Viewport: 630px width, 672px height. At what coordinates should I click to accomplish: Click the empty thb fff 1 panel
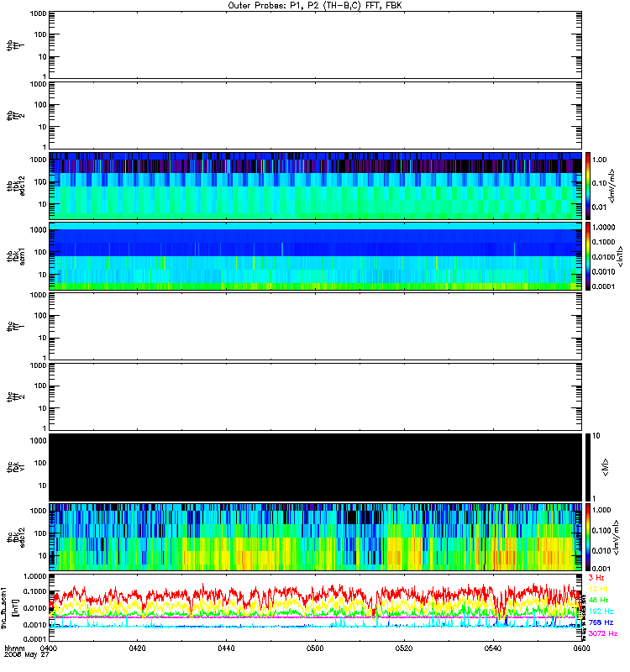point(315,45)
